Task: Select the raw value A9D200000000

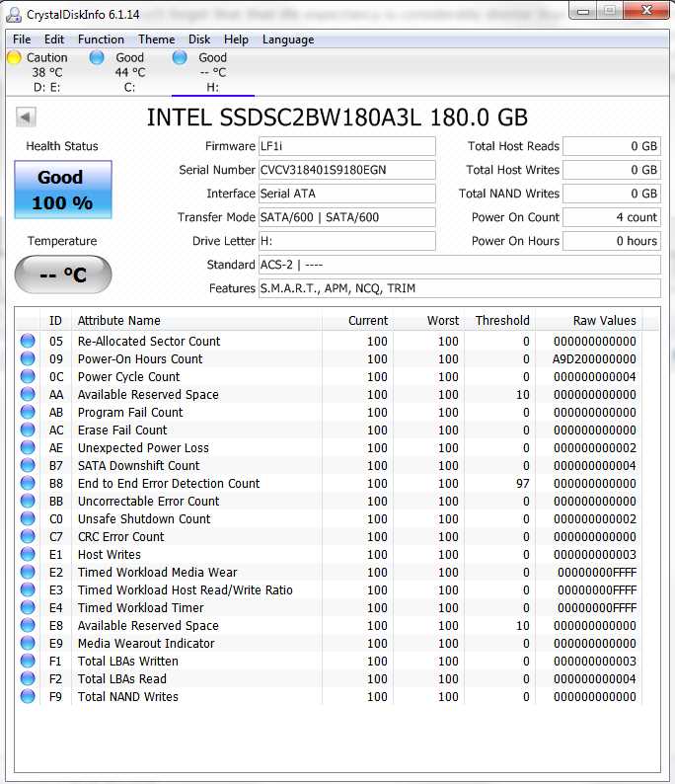Action: (594, 359)
